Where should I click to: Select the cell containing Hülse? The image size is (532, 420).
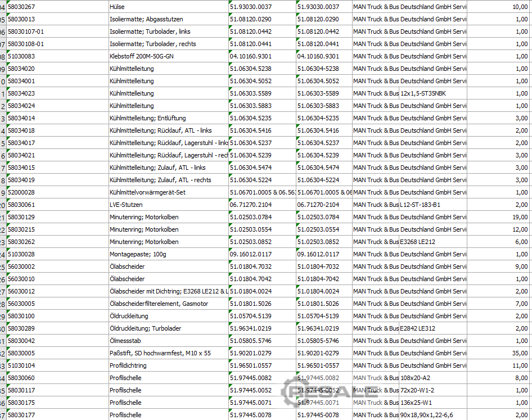(x=168, y=7)
